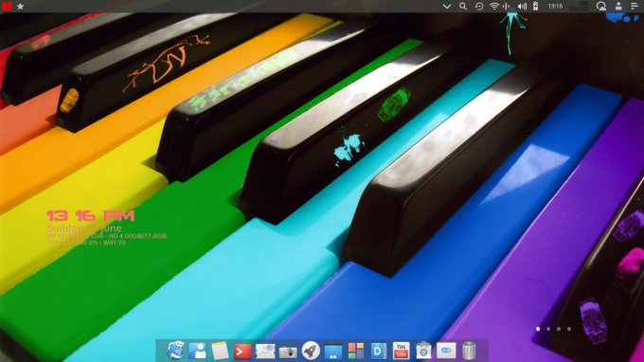This screenshot has height=362, width=644.
Task: Open the red application launcher in top panel
Action: pyautogui.click(x=7, y=7)
